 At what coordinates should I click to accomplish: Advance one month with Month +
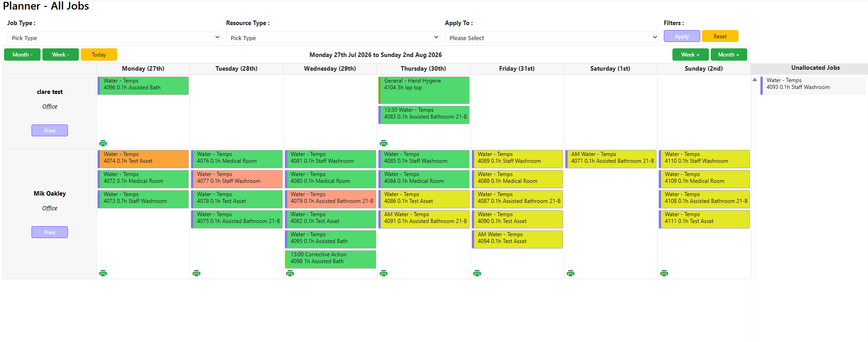point(729,55)
